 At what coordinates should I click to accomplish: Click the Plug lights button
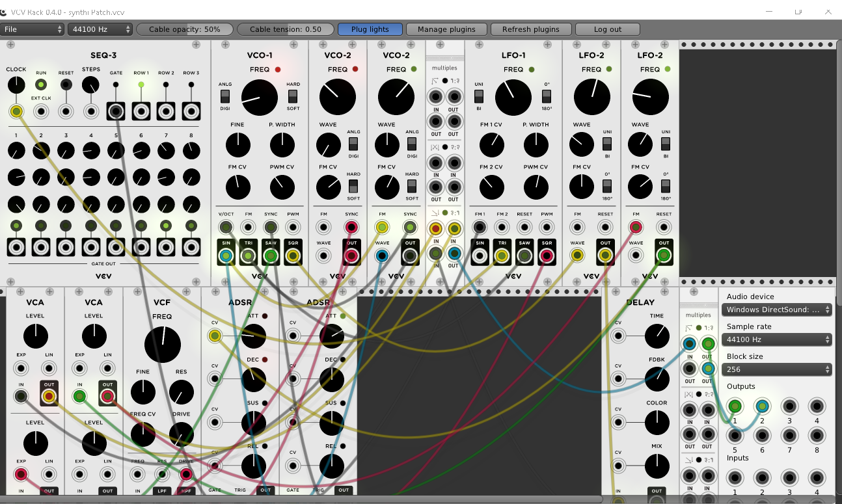click(x=370, y=29)
